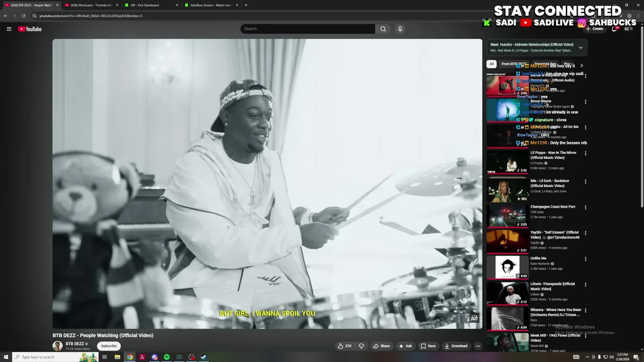Open Steam from the taskbar
Viewport: 644px width, 362px height.
point(203,357)
